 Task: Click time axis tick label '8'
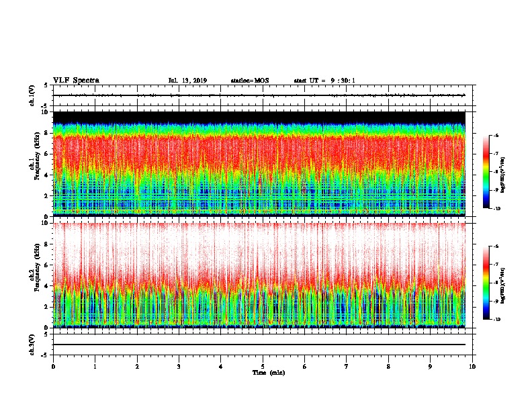point(388,367)
